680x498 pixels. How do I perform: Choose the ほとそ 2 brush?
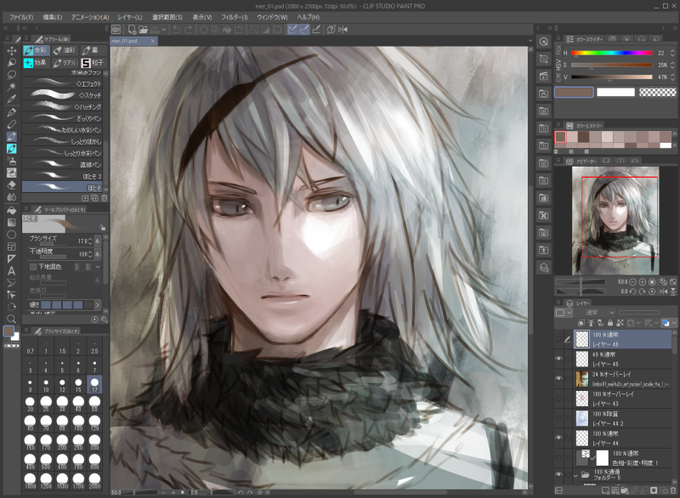[x=63, y=176]
